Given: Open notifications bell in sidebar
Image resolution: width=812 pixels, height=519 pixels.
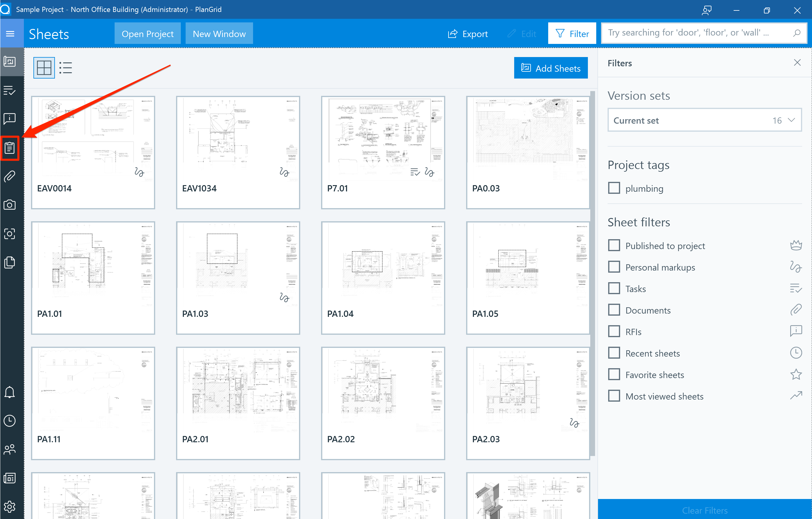Looking at the screenshot, I should pyautogui.click(x=10, y=392).
